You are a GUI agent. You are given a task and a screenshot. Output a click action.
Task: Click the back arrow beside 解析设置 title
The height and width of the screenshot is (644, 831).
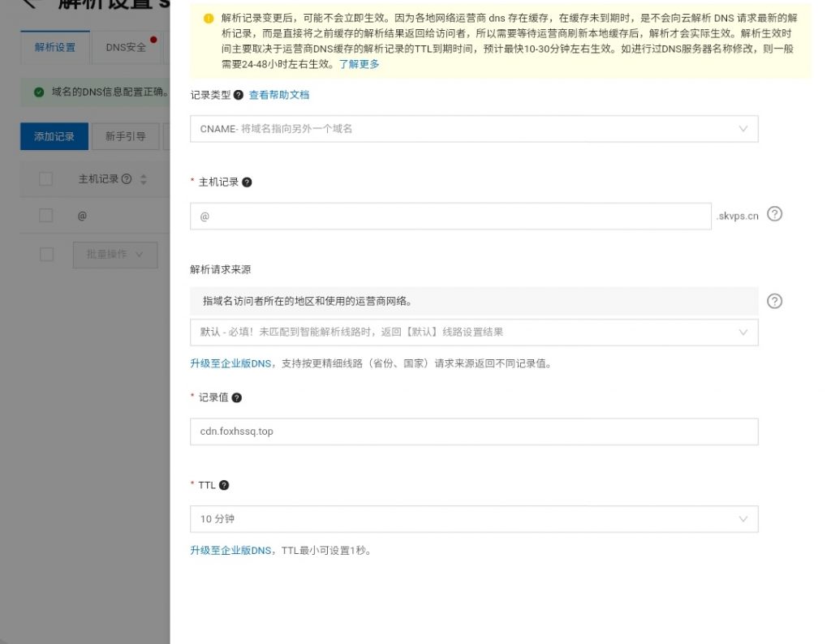(30, 4)
